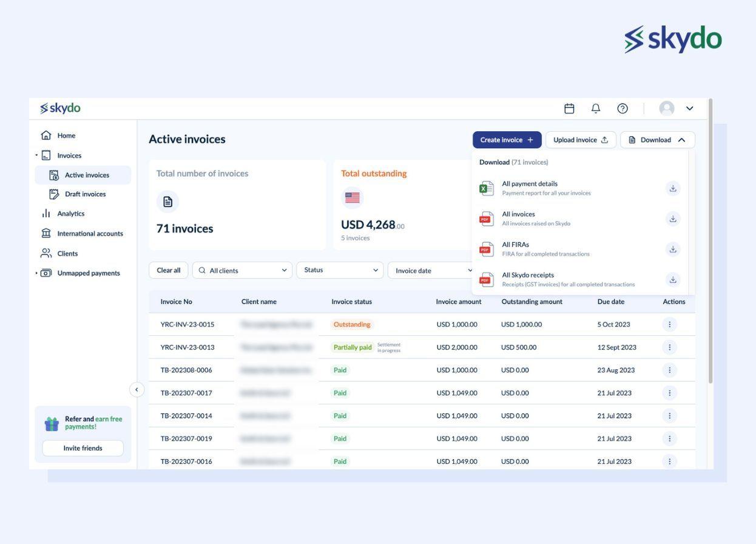Click the Invite friends button

[82, 448]
